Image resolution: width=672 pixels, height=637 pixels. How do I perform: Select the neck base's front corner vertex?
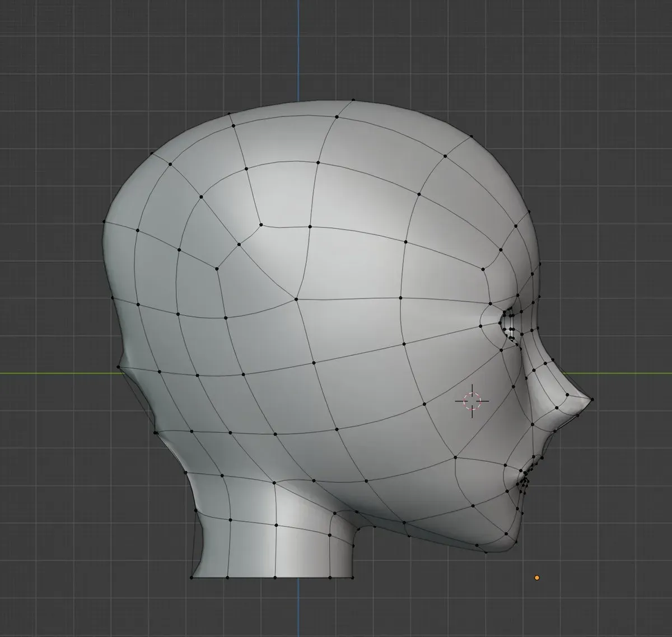[352, 577]
